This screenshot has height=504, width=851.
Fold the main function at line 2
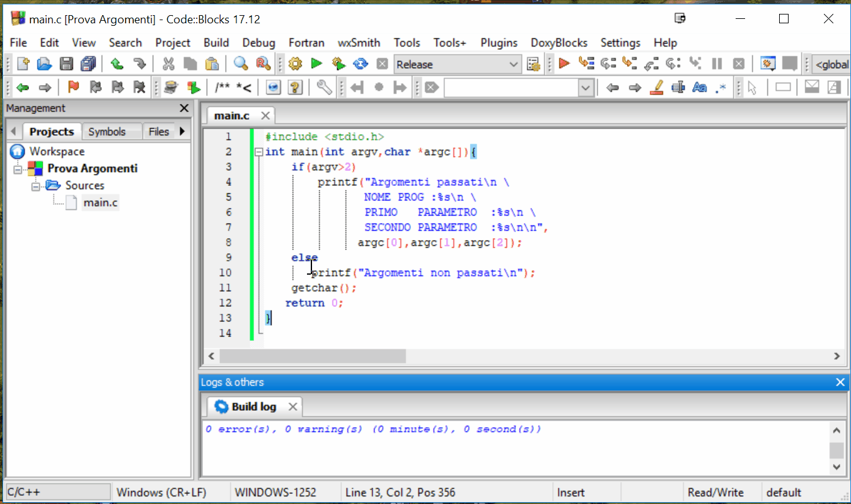[x=258, y=152]
